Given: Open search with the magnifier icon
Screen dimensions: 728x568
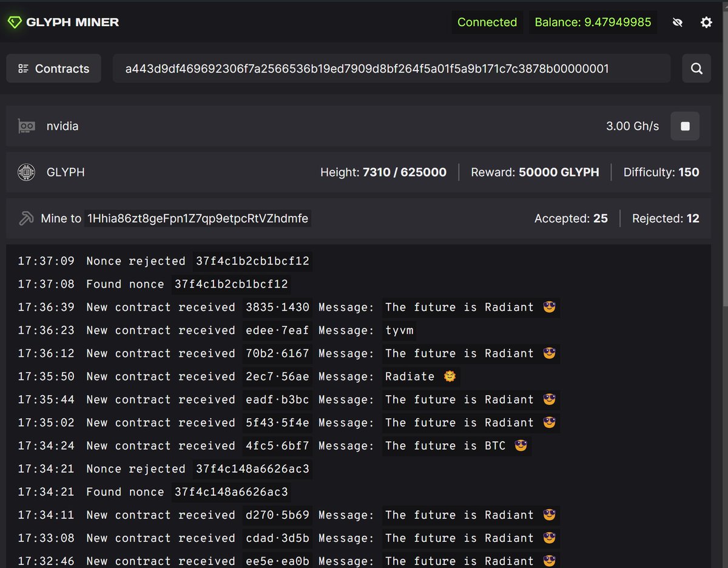Looking at the screenshot, I should pos(696,68).
